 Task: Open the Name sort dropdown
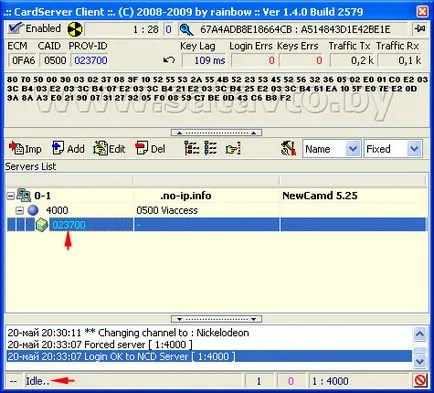point(353,149)
